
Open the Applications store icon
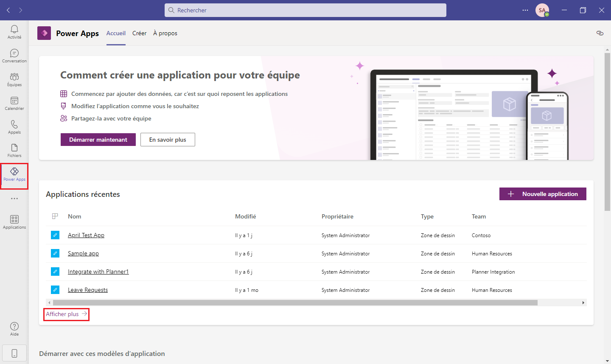coord(14,222)
